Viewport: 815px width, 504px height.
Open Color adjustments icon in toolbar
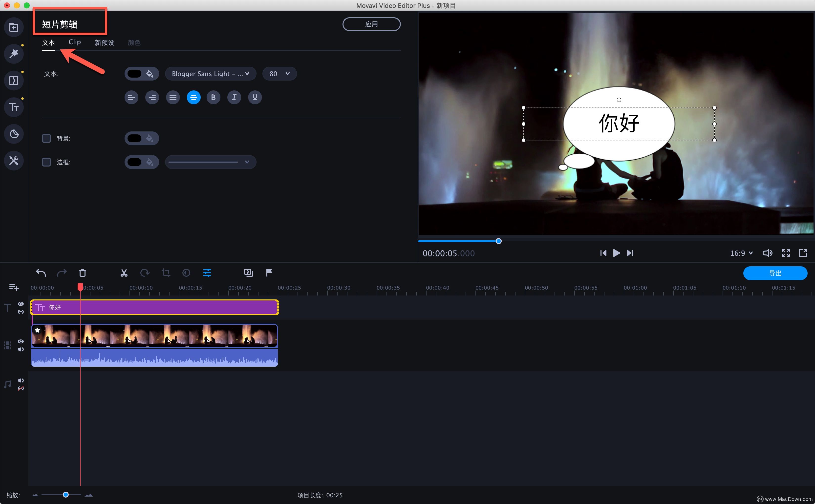pyautogui.click(x=186, y=273)
